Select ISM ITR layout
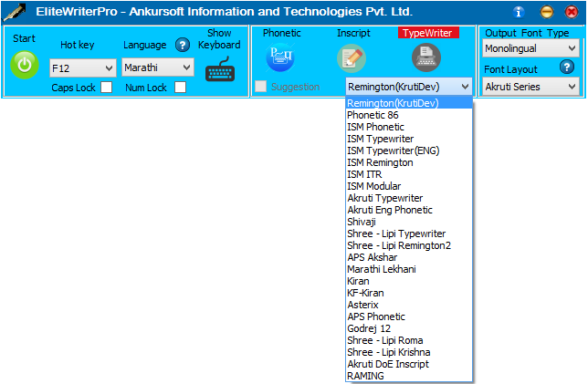 point(408,174)
